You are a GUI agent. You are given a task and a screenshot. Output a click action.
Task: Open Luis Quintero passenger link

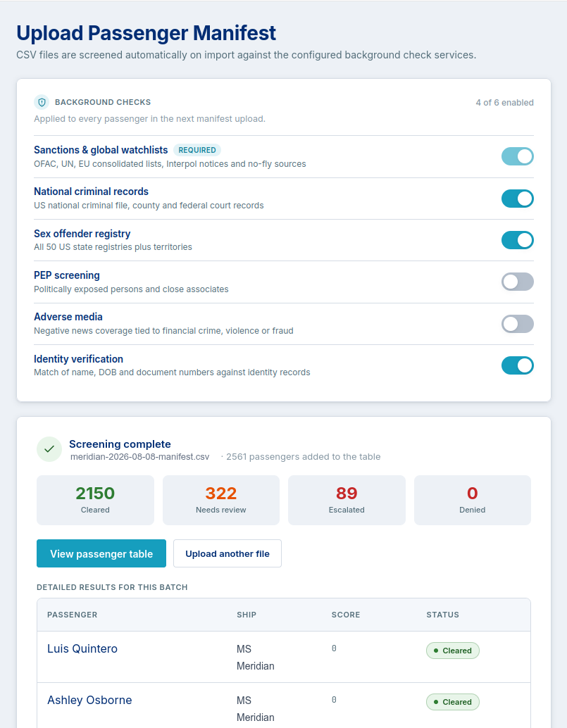(x=82, y=648)
